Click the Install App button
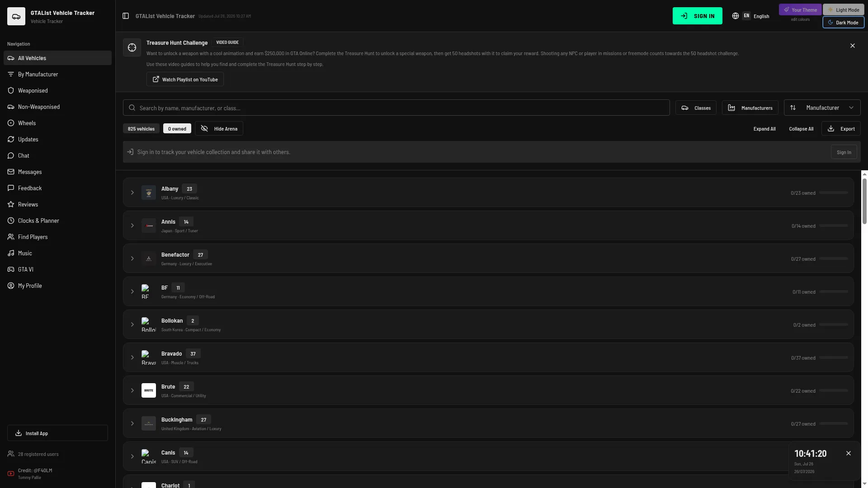 57,433
